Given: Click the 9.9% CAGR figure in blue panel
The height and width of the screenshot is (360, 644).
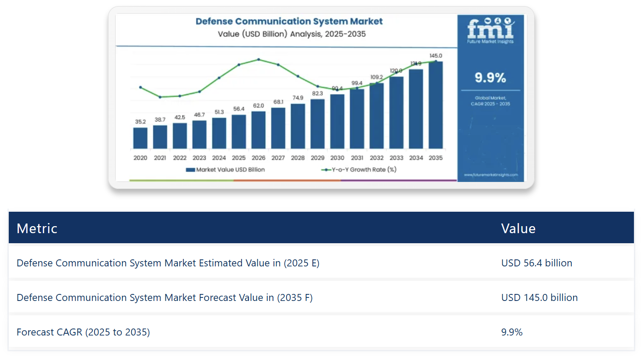Looking at the screenshot, I should [x=490, y=78].
